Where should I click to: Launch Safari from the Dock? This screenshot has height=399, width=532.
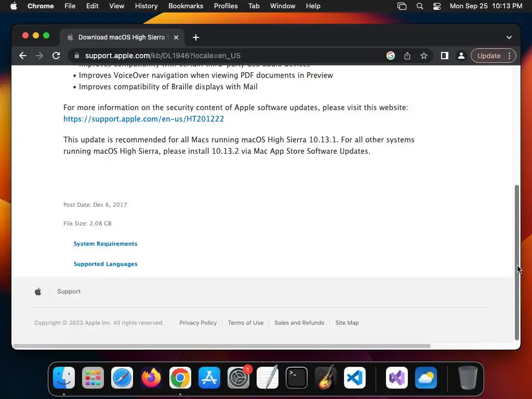point(122,378)
